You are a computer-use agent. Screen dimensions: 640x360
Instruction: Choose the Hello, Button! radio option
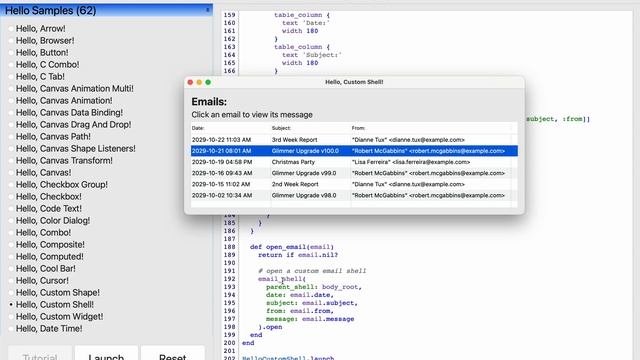pos(11,53)
